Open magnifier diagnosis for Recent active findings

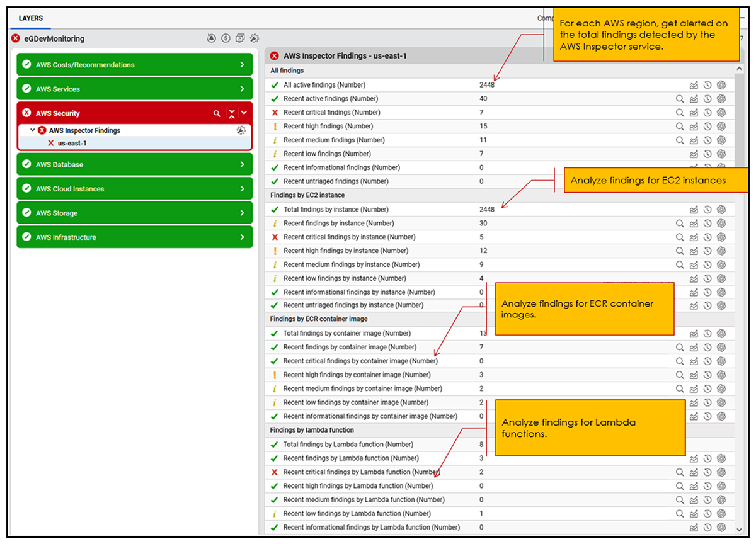(680, 99)
